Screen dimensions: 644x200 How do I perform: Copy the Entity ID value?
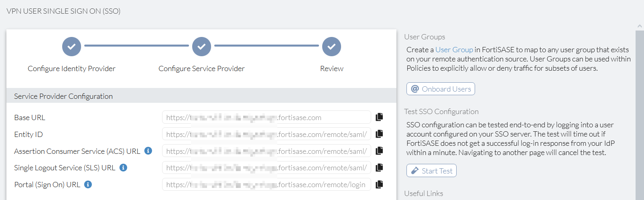point(379,134)
